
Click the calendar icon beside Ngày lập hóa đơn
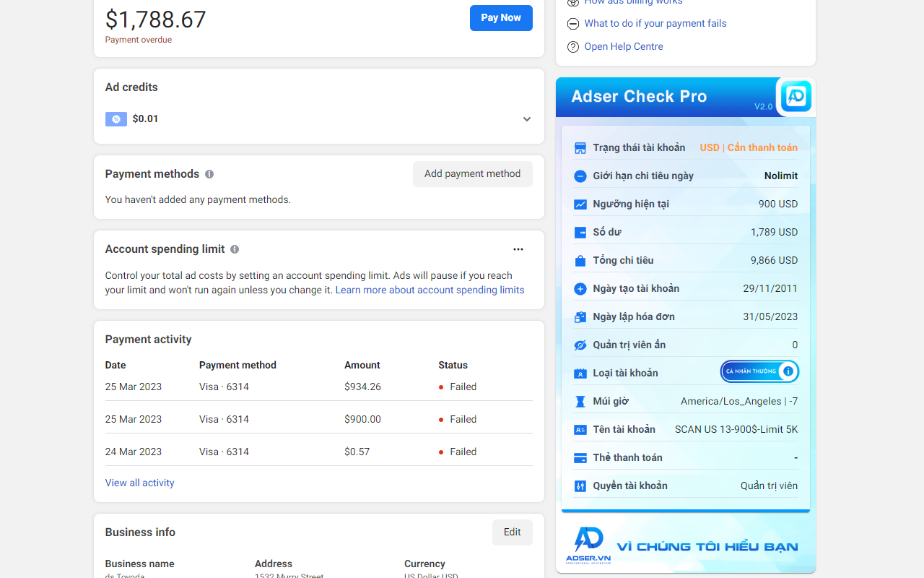pyautogui.click(x=580, y=316)
